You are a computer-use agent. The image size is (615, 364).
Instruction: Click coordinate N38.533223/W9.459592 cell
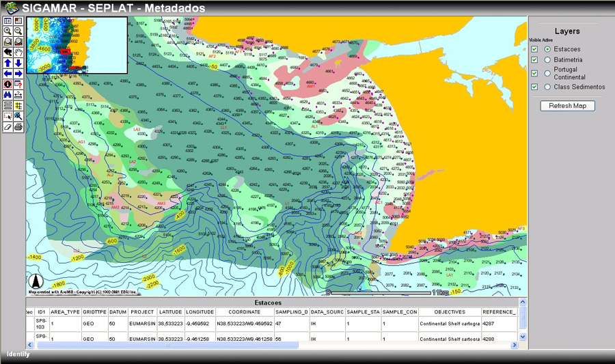tap(245, 324)
